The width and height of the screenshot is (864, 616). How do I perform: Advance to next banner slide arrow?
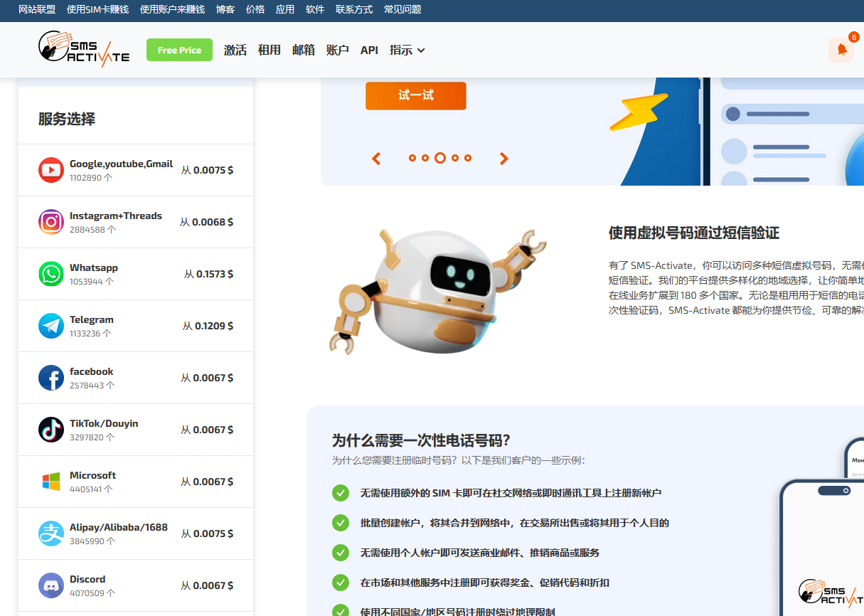coord(503,159)
